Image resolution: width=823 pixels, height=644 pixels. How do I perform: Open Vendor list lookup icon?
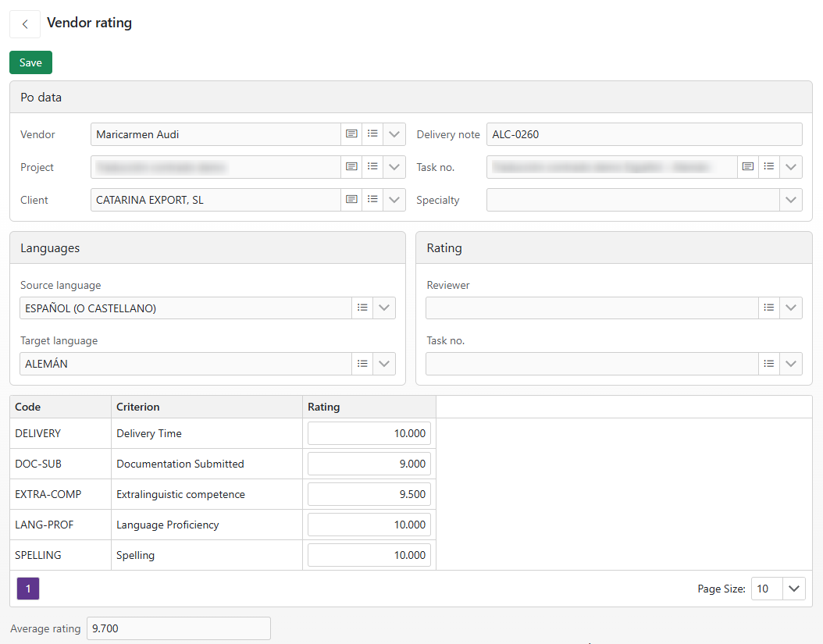pyautogui.click(x=372, y=133)
